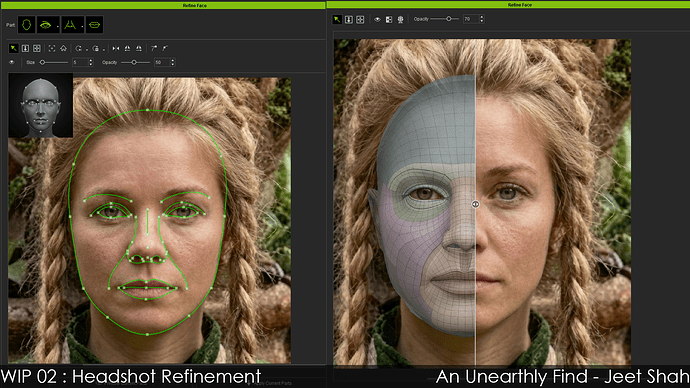This screenshot has width=690, height=388.
Task: Choose the green arrow select tool, right panel
Action: tap(337, 19)
